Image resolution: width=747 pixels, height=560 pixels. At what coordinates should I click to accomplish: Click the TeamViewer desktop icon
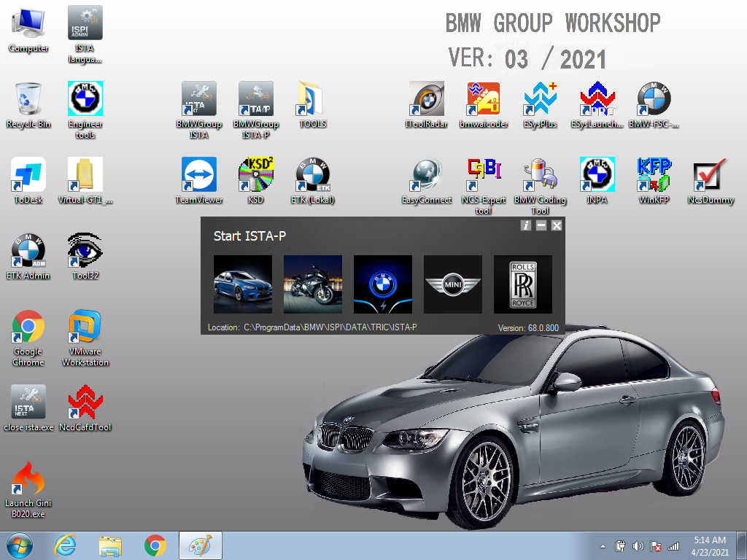coord(199,176)
